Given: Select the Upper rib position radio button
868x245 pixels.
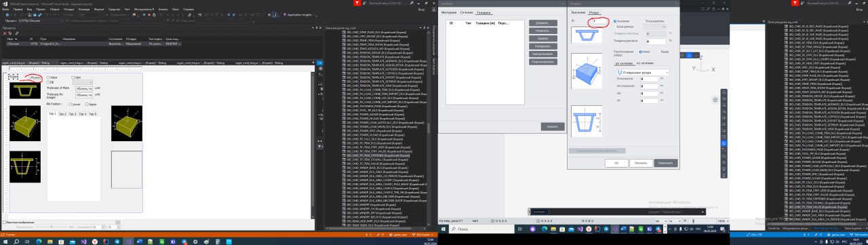Looking at the screenshot, I should tap(86, 104).
